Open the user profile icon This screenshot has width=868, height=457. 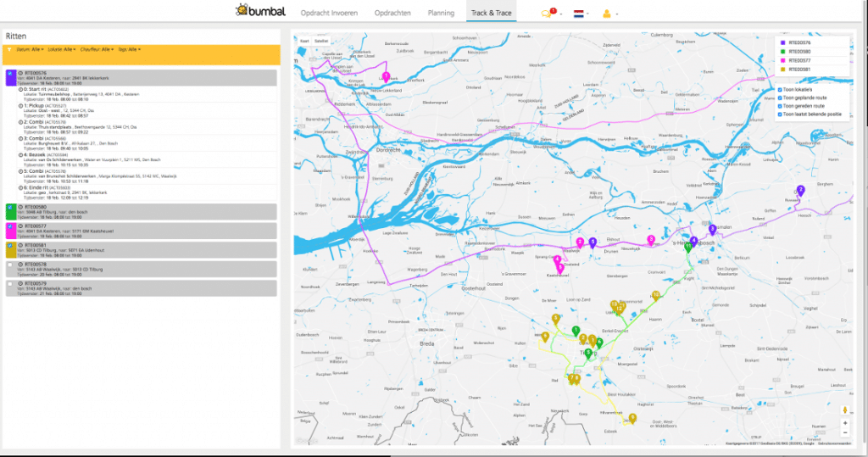point(606,14)
